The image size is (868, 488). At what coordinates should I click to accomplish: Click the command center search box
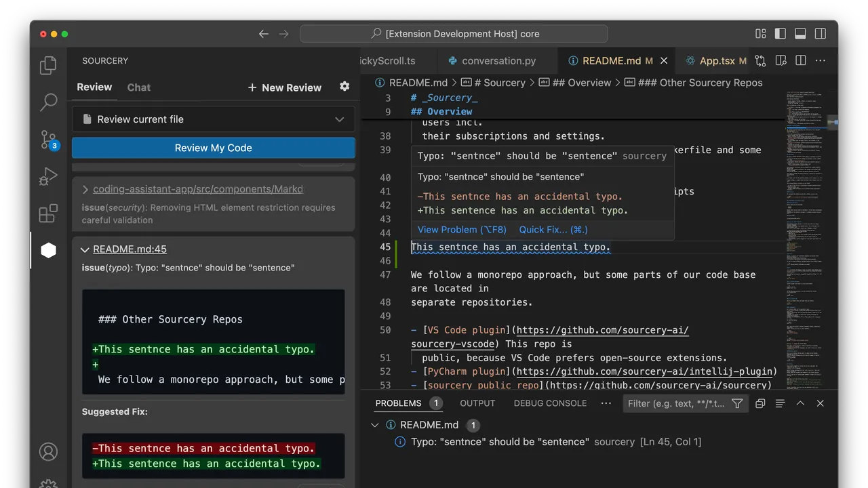(454, 34)
